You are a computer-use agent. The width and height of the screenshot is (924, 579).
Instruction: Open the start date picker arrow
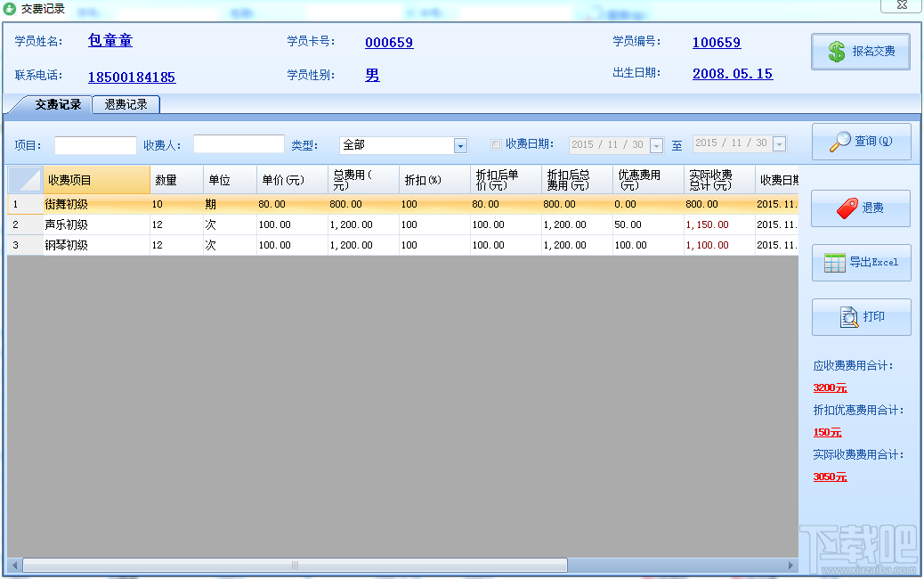656,145
